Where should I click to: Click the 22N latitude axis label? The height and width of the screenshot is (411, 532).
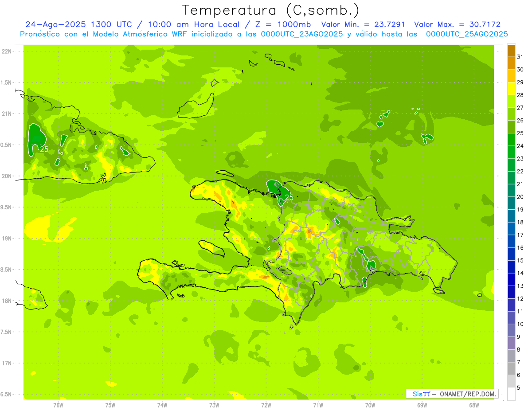pos(8,51)
